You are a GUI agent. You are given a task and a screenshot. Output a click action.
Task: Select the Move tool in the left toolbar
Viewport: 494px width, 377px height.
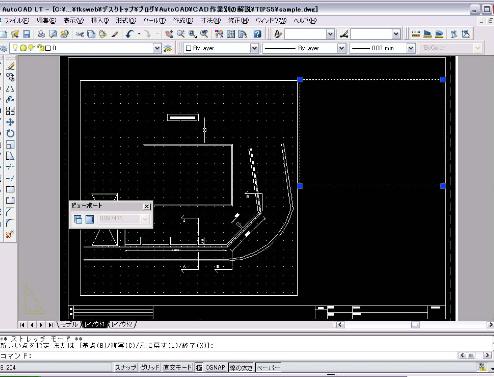click(10, 122)
